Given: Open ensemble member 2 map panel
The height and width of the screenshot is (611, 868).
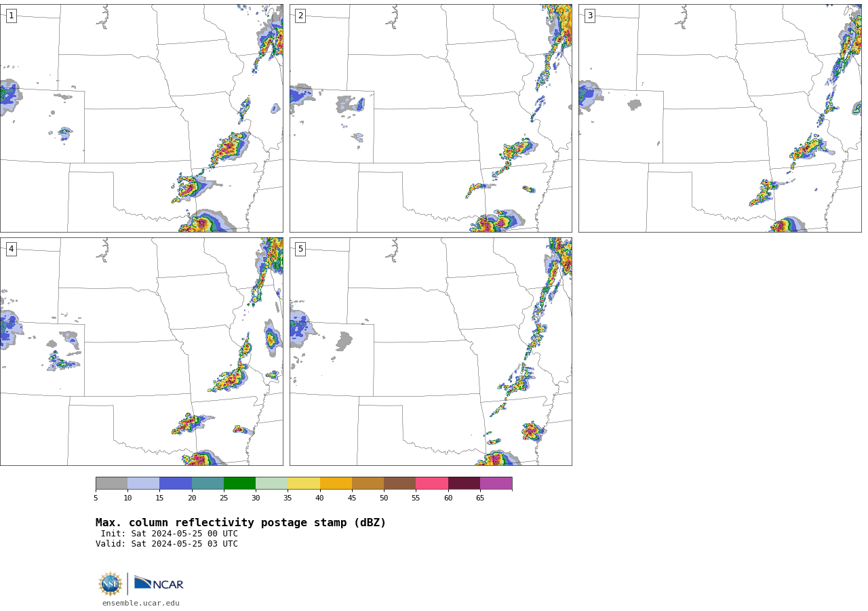Looking at the screenshot, I should (x=431, y=118).
